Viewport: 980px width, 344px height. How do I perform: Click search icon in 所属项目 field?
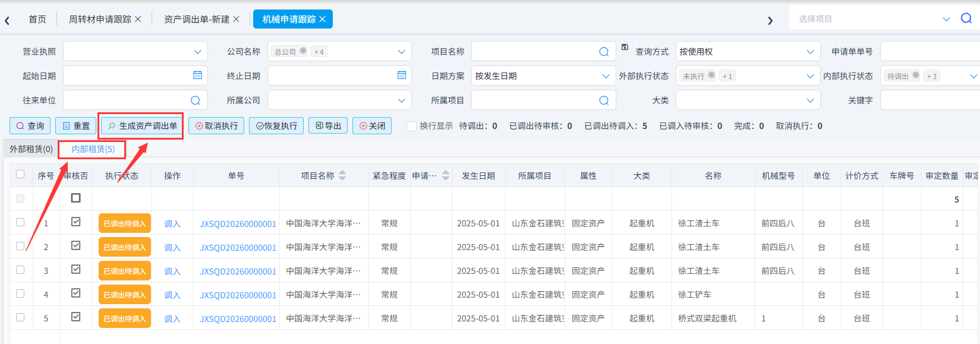(x=604, y=100)
